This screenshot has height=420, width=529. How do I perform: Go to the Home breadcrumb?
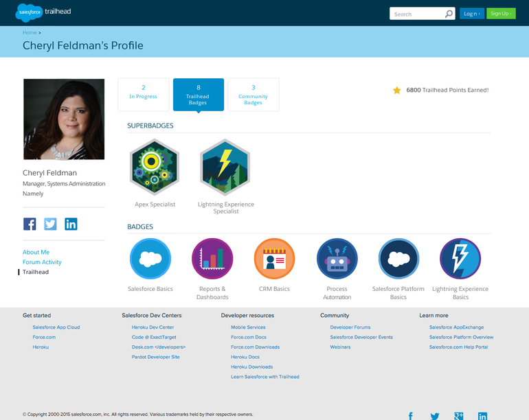coord(30,33)
